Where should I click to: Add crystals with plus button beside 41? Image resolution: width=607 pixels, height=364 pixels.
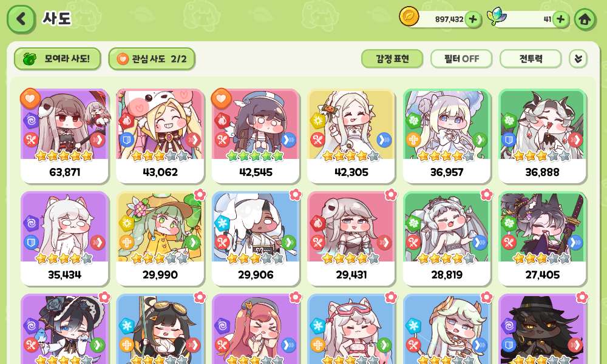[560, 19]
